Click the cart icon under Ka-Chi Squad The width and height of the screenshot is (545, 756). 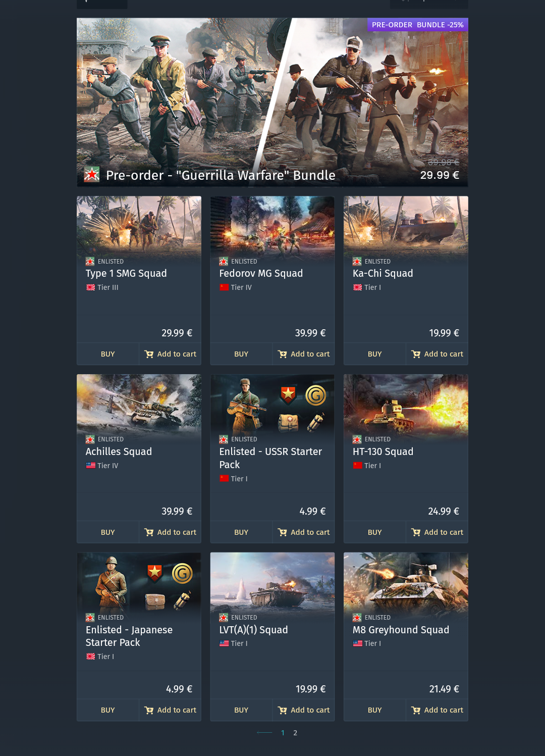(416, 354)
